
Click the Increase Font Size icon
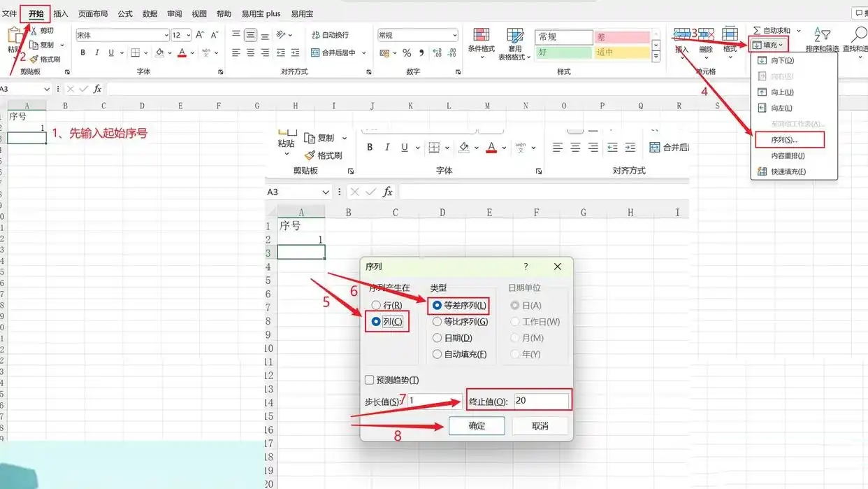pyautogui.click(x=200, y=35)
